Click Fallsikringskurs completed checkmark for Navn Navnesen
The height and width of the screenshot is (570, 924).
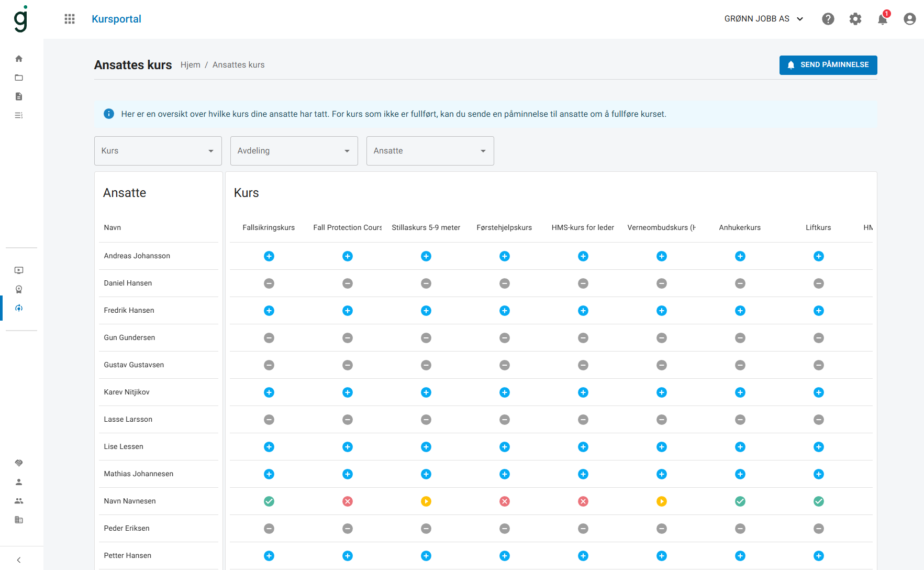pyautogui.click(x=269, y=501)
